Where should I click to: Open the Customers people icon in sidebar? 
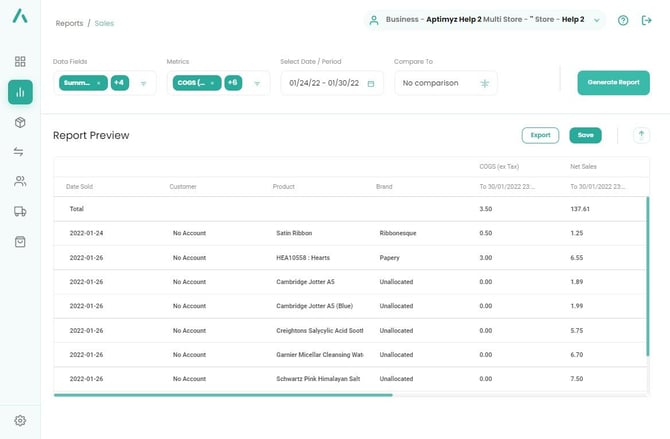click(20, 182)
